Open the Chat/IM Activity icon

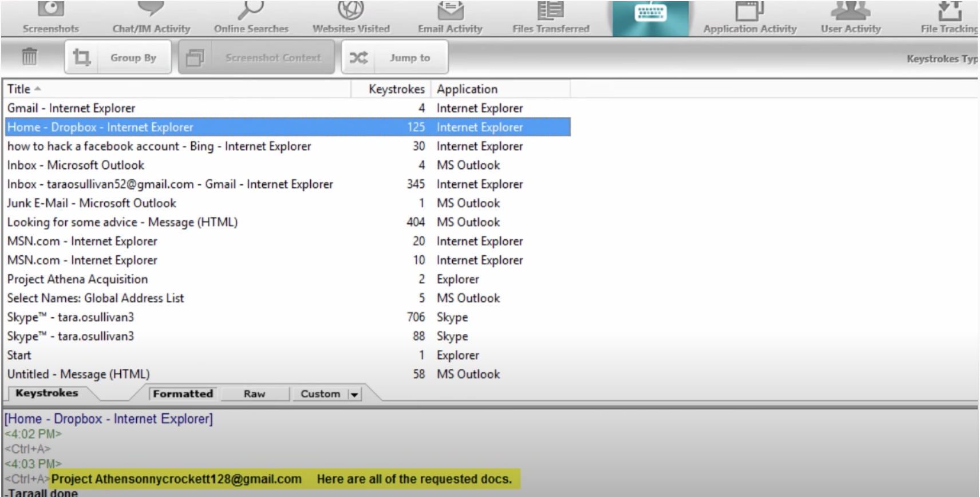pyautogui.click(x=151, y=9)
